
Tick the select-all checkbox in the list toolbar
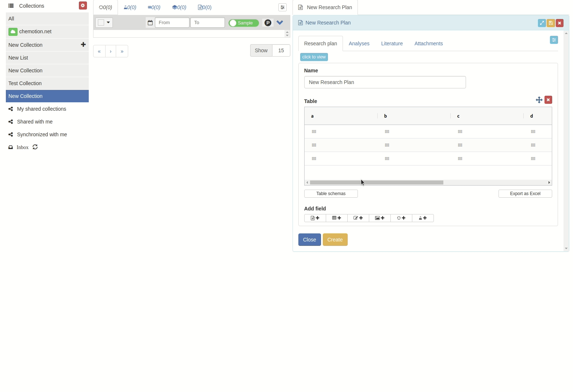(x=101, y=23)
